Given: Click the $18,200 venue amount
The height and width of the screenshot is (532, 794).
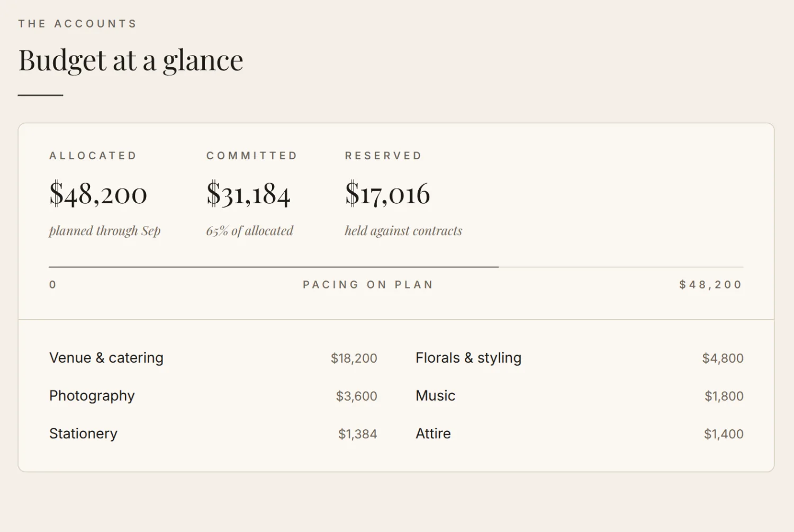Looking at the screenshot, I should tap(354, 358).
